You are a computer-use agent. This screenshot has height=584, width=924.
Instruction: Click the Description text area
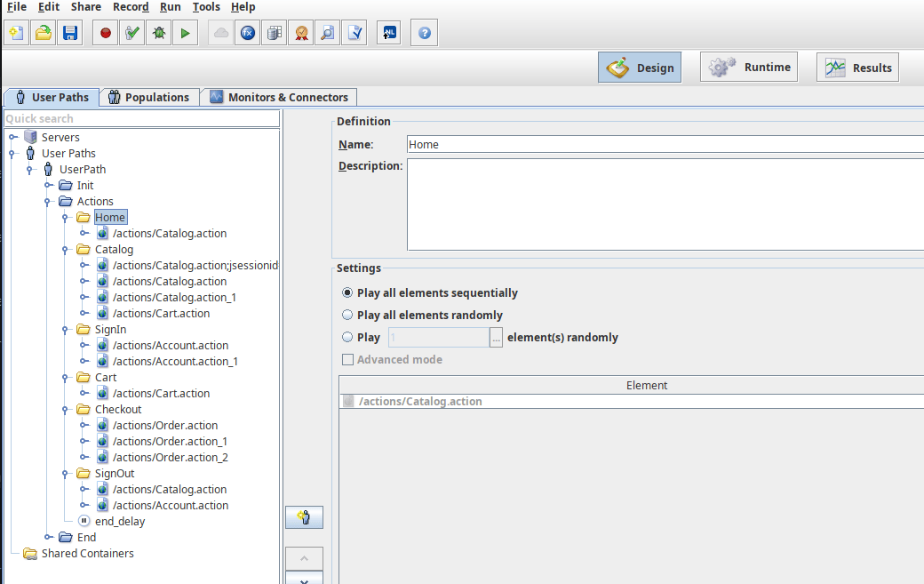click(665, 204)
